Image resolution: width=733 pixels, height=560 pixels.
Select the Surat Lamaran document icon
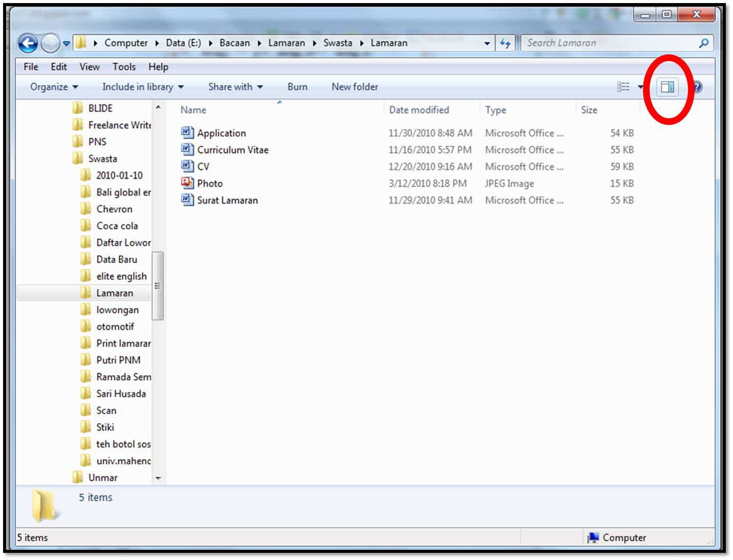[187, 200]
